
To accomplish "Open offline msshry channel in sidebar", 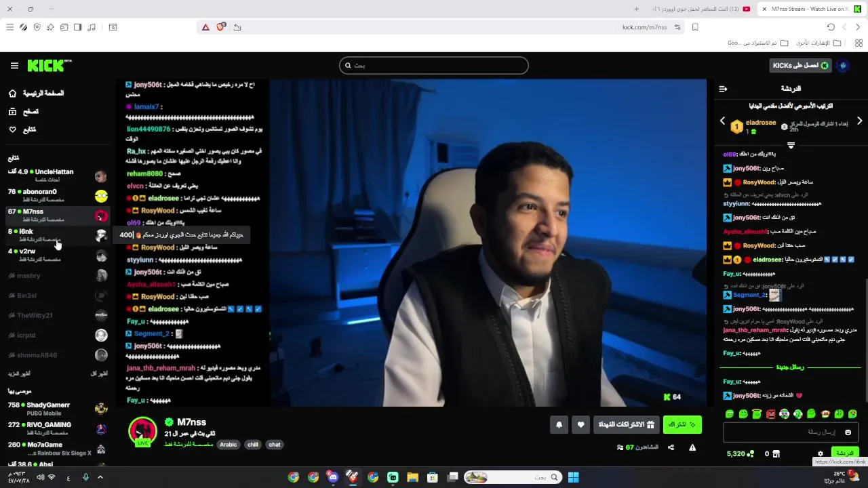I will pyautogui.click(x=58, y=276).
